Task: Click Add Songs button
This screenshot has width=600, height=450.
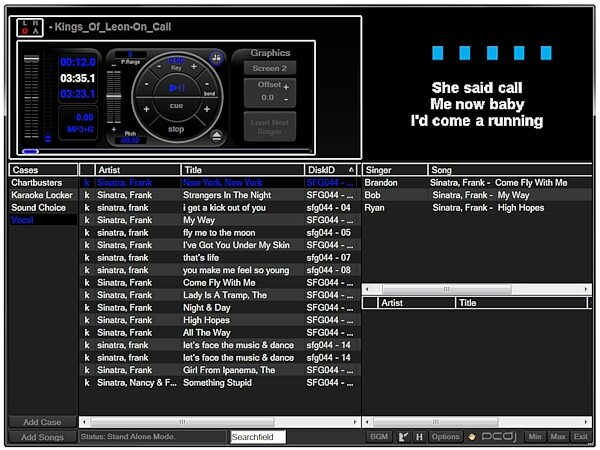Action: pyautogui.click(x=42, y=437)
